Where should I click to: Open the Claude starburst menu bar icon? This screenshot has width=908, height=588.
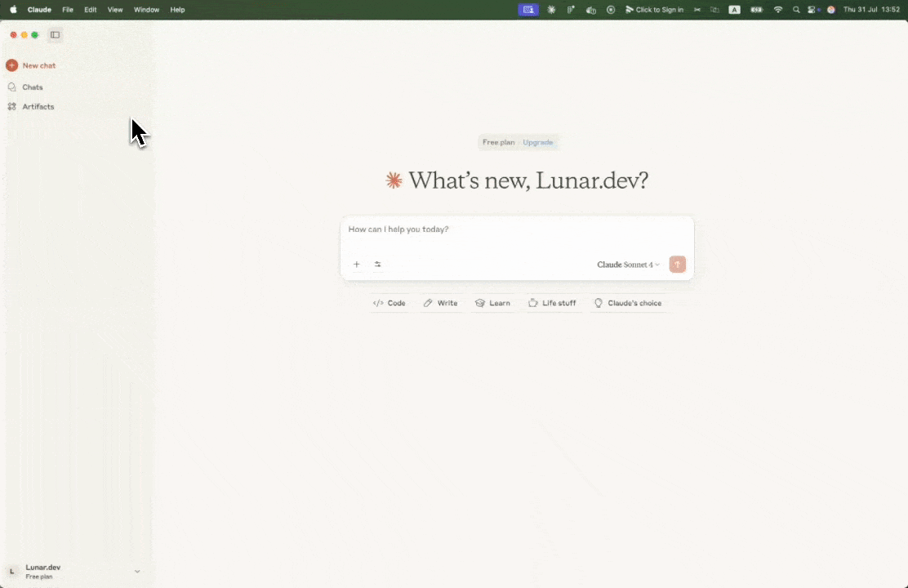551,10
